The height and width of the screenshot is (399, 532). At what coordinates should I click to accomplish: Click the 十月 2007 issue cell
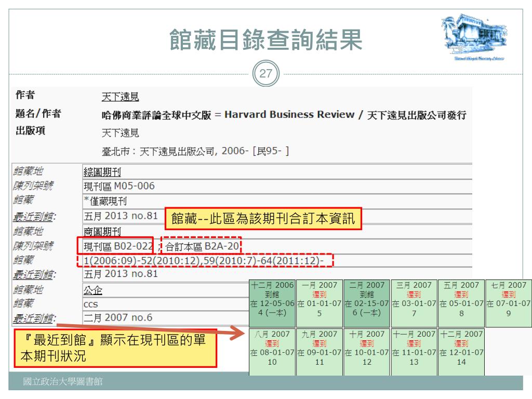366,352
